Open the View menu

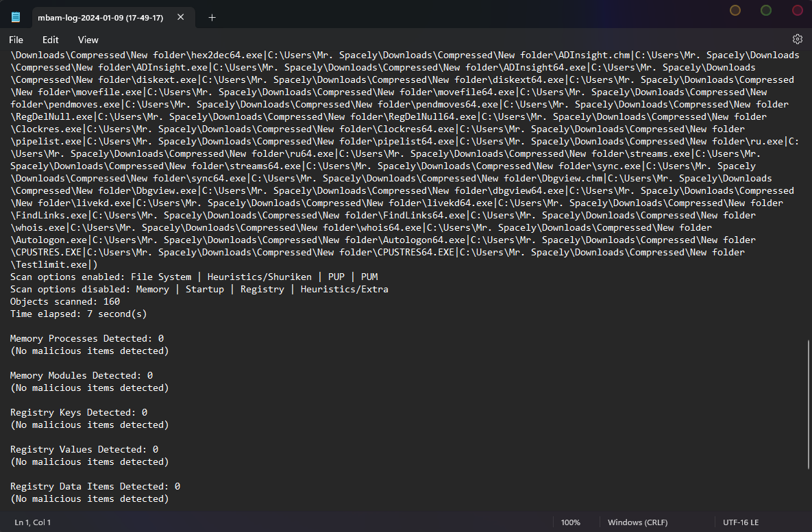click(88, 40)
